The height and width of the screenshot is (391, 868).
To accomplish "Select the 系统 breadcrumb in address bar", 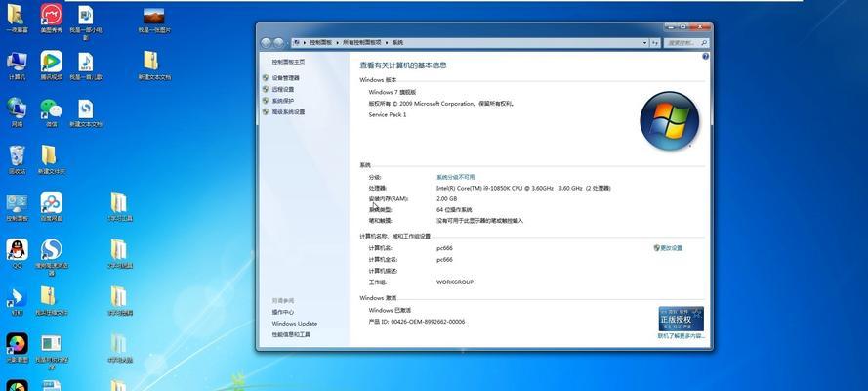I will [398, 43].
